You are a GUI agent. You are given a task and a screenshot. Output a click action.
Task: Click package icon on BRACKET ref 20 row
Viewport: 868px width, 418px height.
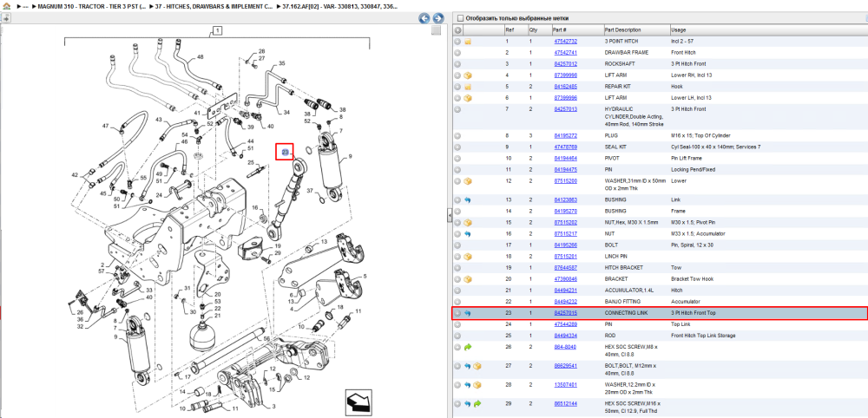point(468,279)
